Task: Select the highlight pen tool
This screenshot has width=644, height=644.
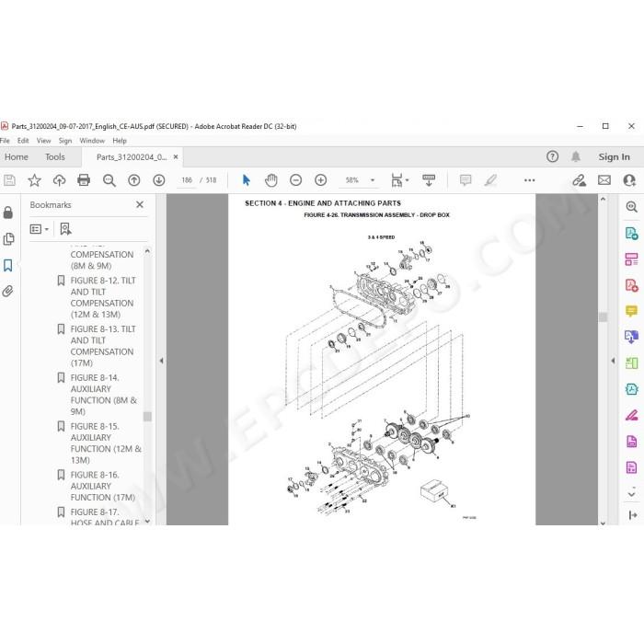Action: point(490,180)
